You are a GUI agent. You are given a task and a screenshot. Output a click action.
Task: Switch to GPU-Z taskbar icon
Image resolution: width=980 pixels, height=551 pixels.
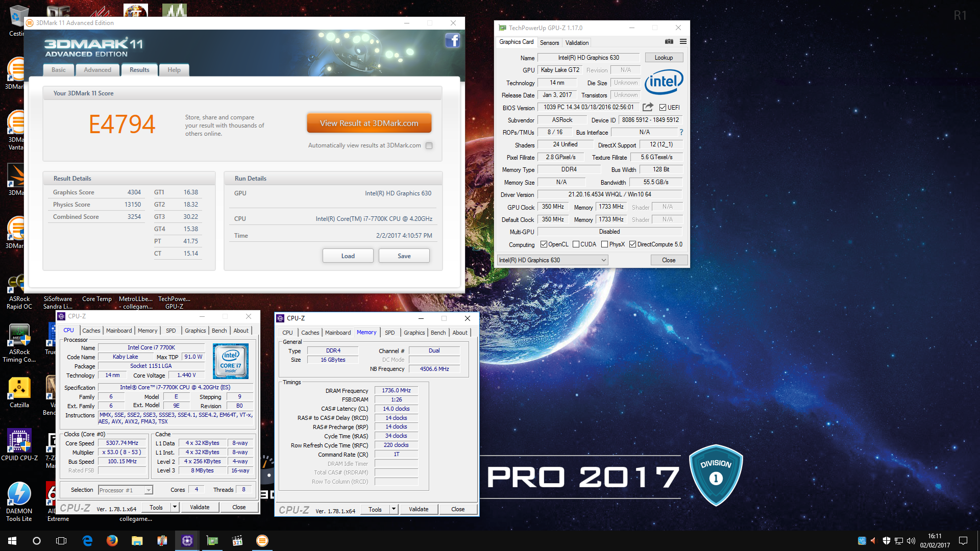click(212, 541)
